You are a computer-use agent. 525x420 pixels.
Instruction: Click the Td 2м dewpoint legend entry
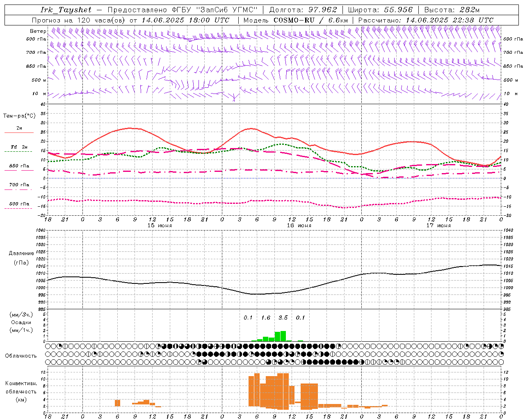coord(19,147)
